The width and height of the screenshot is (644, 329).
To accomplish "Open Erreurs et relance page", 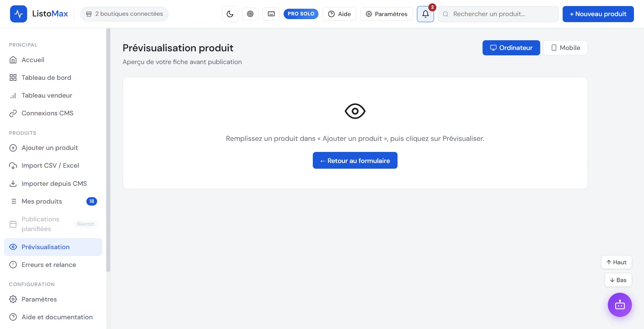I will 53,265.
